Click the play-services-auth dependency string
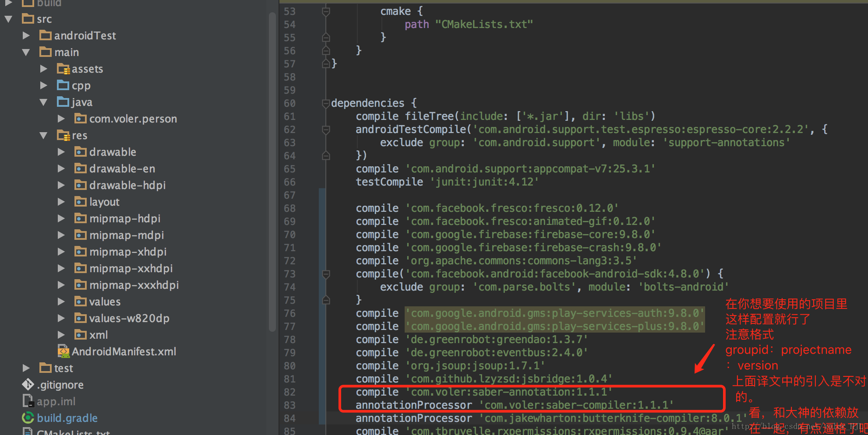The height and width of the screenshot is (435, 868). pyautogui.click(x=555, y=313)
